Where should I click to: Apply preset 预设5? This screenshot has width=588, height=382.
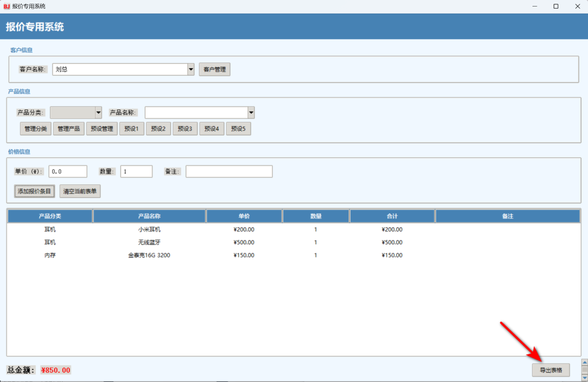click(x=238, y=129)
